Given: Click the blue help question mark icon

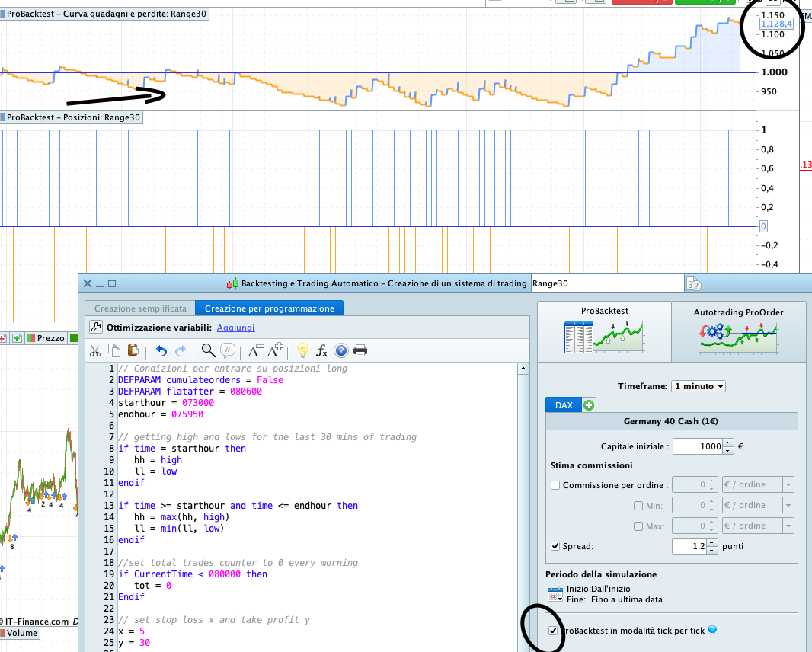Looking at the screenshot, I should point(340,350).
